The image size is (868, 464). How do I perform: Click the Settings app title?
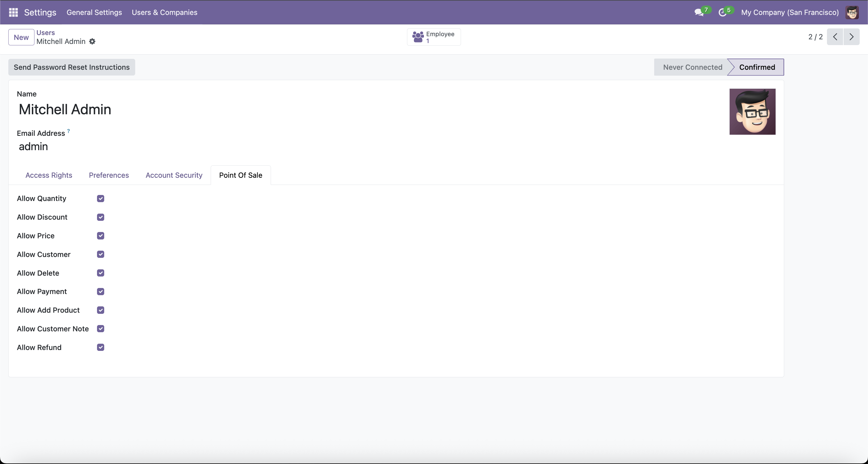40,12
